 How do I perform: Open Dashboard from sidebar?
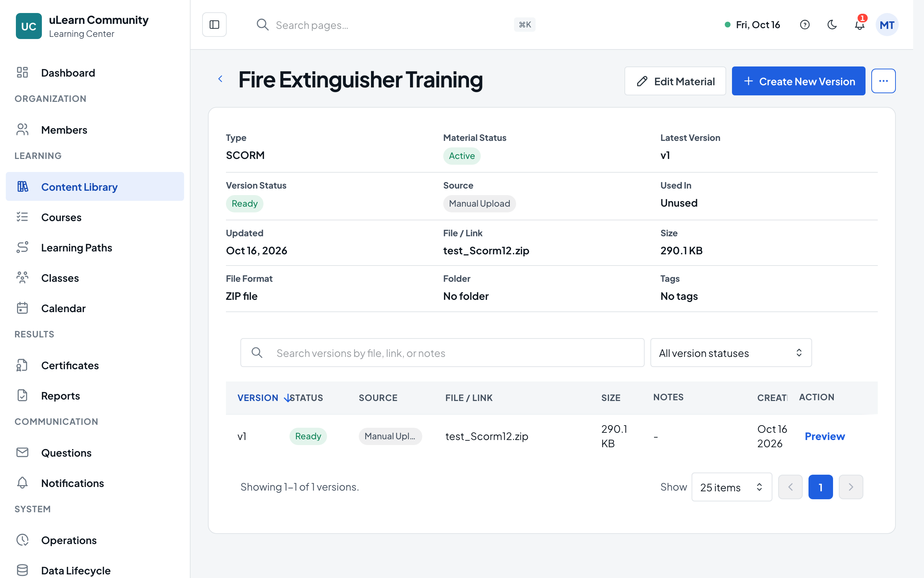click(x=95, y=73)
